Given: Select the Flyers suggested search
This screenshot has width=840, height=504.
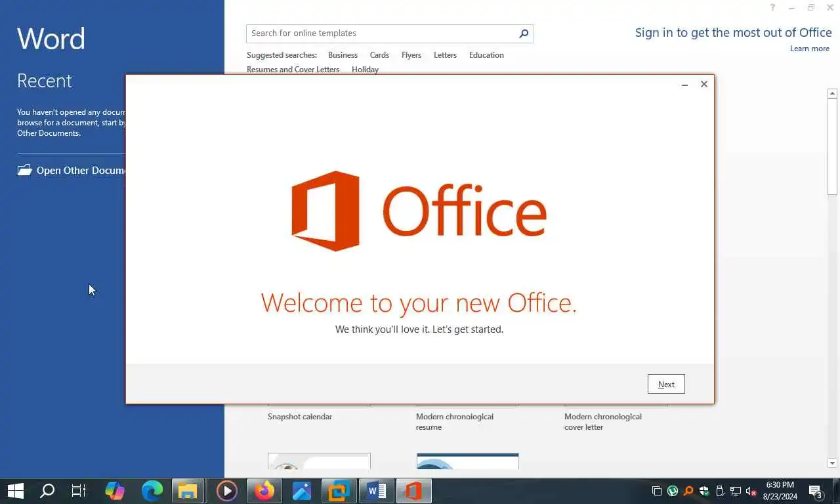Looking at the screenshot, I should click(411, 55).
